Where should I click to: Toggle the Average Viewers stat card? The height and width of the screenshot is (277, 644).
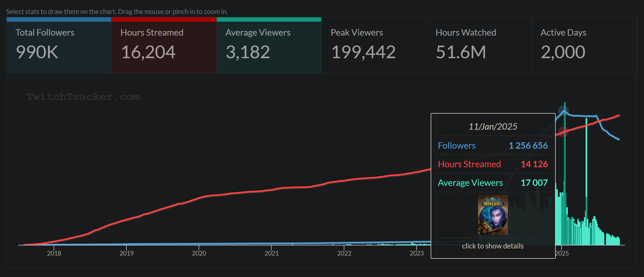tap(269, 45)
